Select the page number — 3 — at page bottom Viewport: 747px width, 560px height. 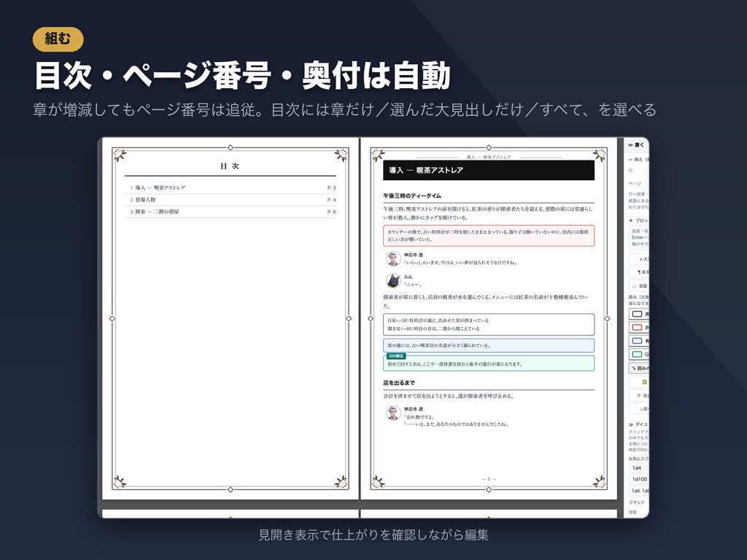coord(488,478)
